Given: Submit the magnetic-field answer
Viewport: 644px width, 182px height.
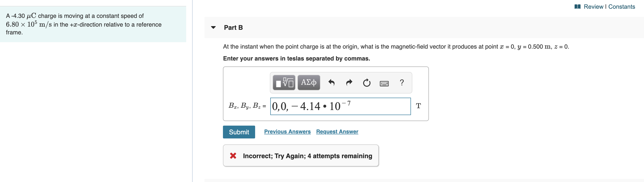Looking at the screenshot, I should (x=239, y=132).
